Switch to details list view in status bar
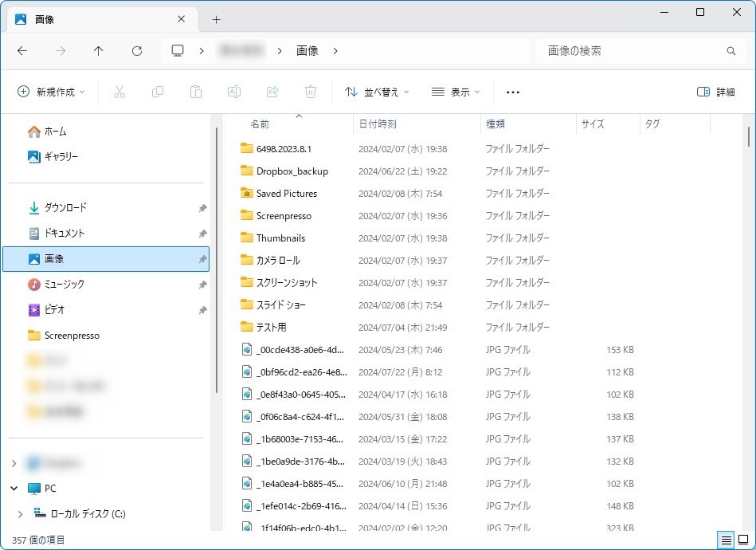The height and width of the screenshot is (550, 756). point(726,540)
